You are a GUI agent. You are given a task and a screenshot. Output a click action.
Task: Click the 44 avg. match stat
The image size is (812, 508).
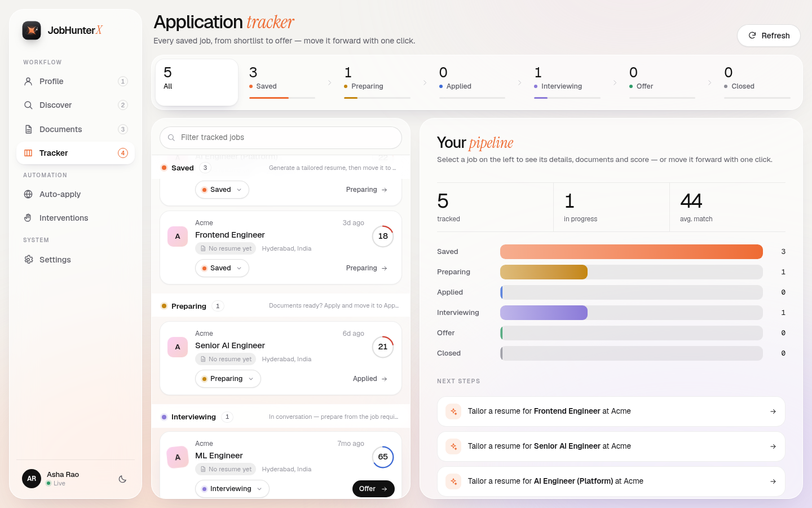pos(727,207)
